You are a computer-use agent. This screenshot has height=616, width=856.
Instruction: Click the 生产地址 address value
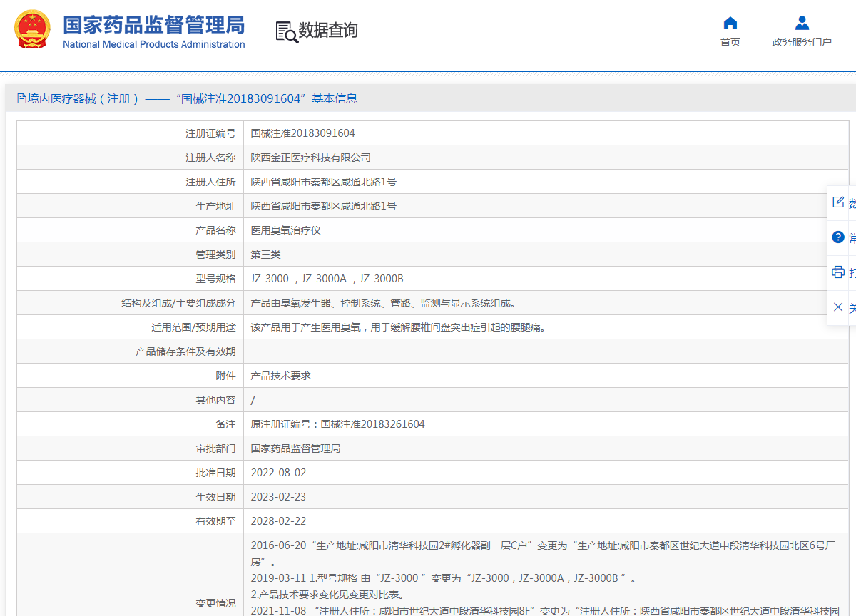pyautogui.click(x=323, y=206)
